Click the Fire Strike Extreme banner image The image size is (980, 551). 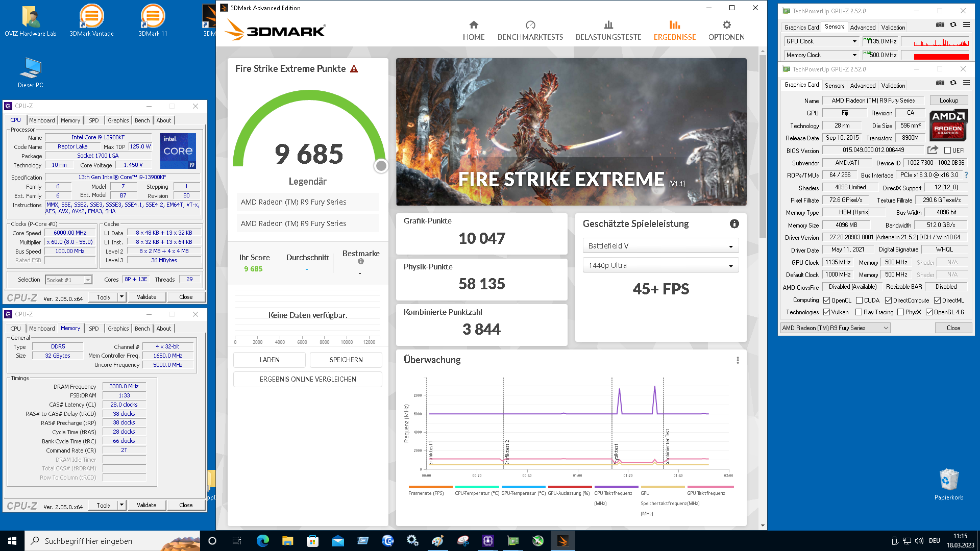tap(571, 132)
